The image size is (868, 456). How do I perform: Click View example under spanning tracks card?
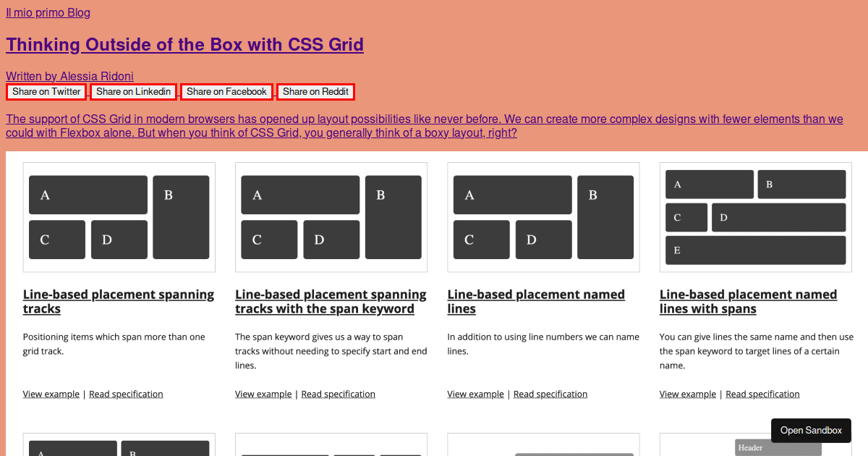[x=51, y=394]
